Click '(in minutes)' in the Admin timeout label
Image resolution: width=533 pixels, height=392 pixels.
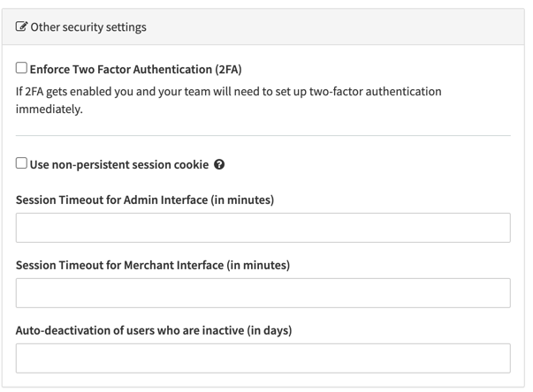point(240,200)
